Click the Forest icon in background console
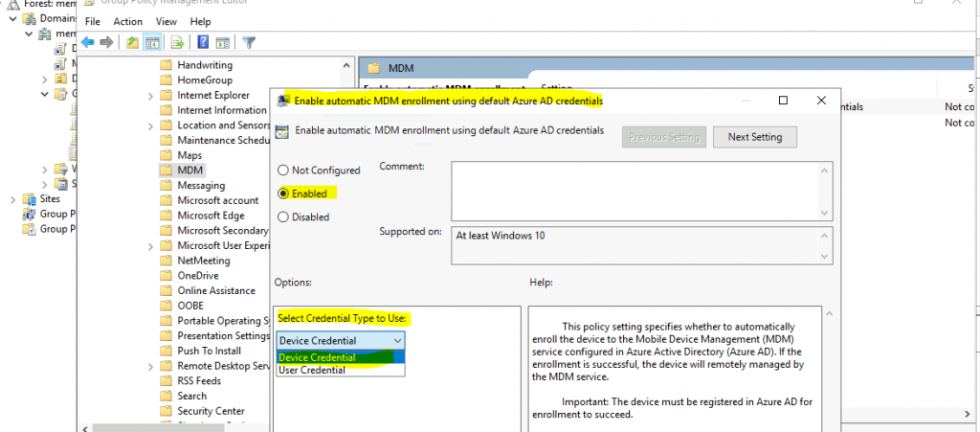Image resolution: width=980 pixels, height=432 pixels. pyautogui.click(x=13, y=4)
